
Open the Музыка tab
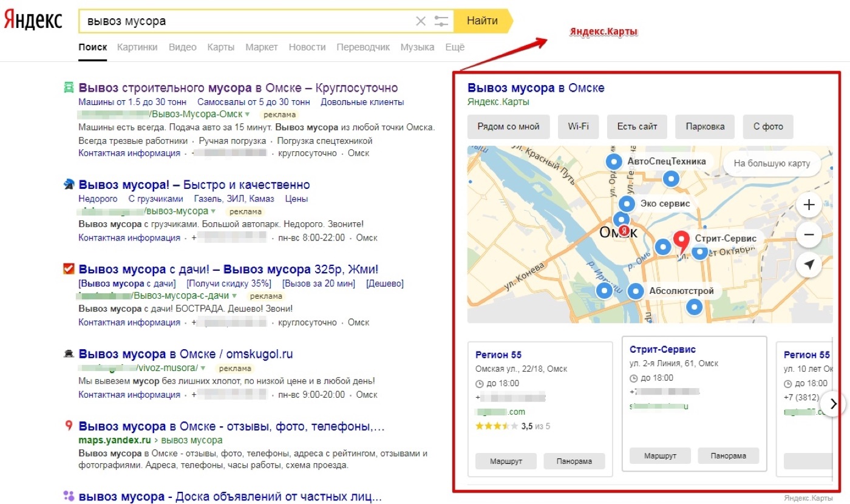417,47
